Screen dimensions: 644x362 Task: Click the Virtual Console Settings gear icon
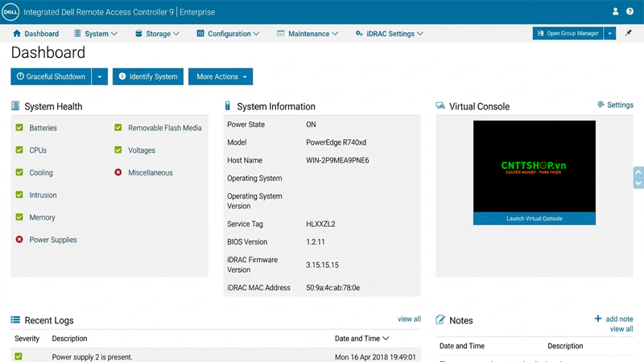click(601, 105)
